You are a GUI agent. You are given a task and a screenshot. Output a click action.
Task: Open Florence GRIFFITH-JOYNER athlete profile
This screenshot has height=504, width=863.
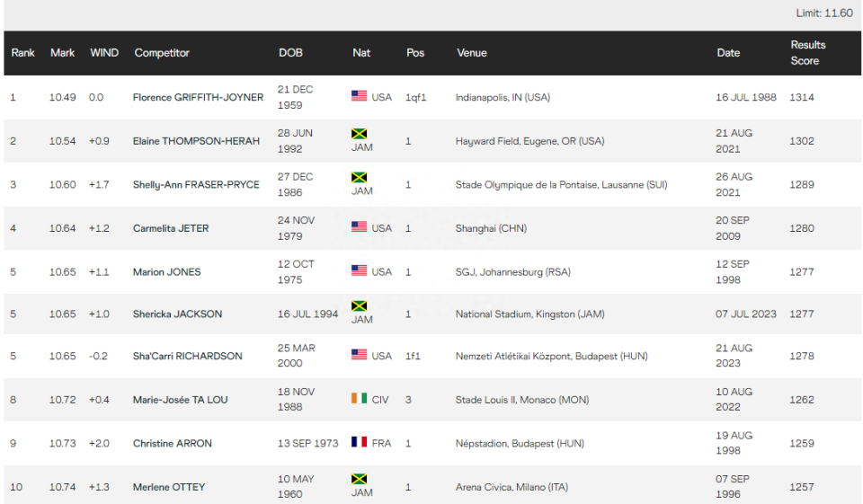pos(198,97)
